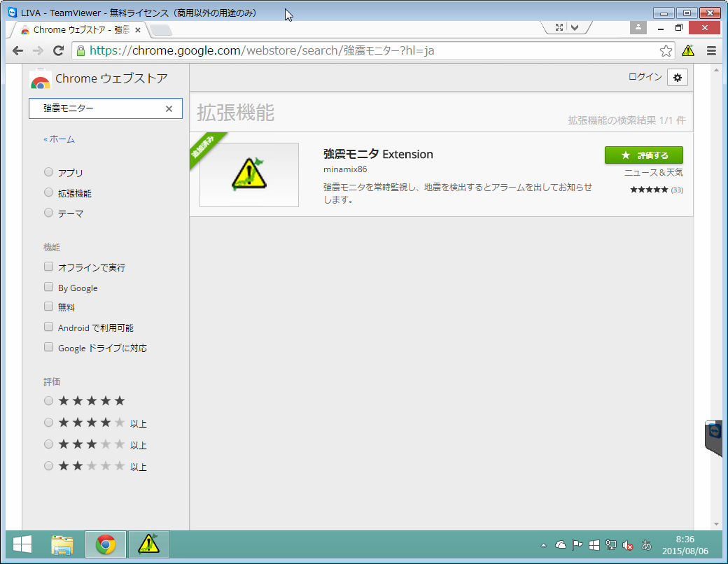Open the Chrome hamburger menu

point(711,50)
